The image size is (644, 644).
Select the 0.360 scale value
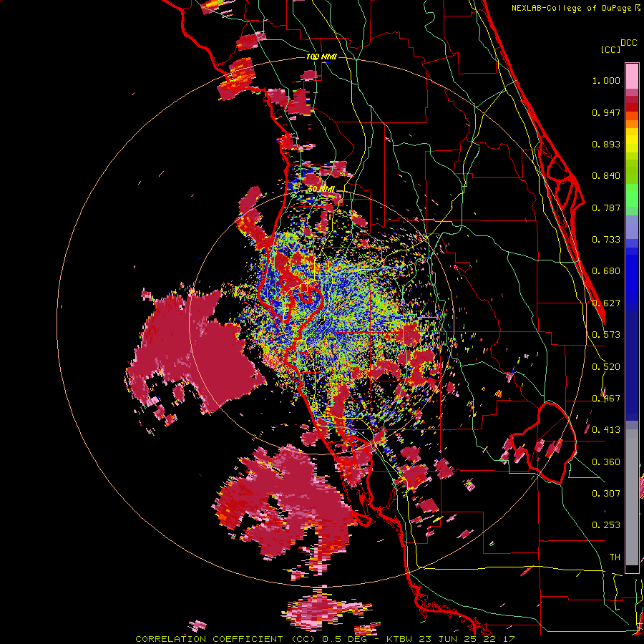(606, 462)
